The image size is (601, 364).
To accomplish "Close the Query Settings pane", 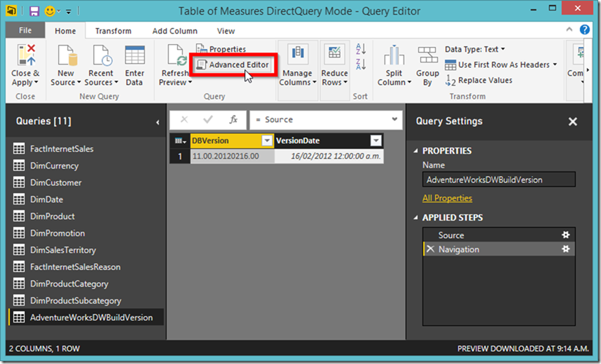I will 573,122.
